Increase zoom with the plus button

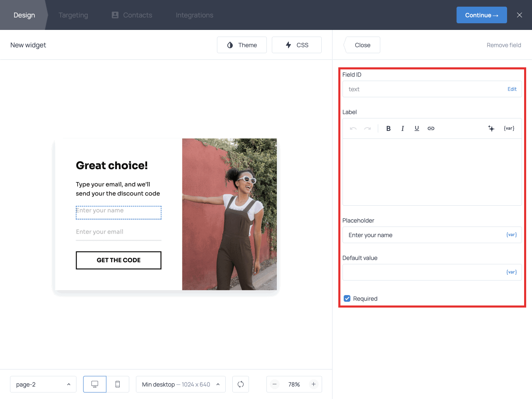[x=314, y=384]
